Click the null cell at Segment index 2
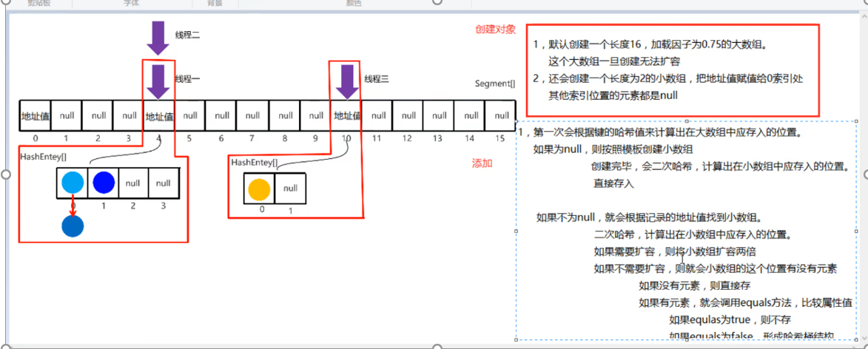 click(98, 116)
